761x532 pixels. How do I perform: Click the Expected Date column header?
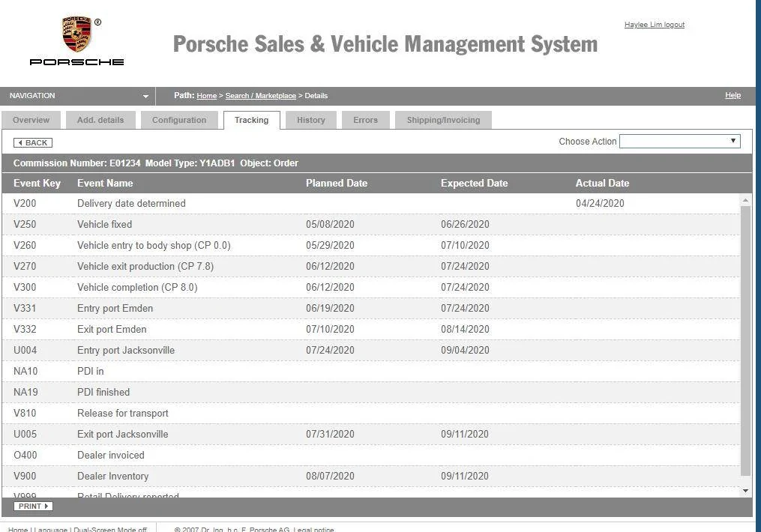point(474,184)
